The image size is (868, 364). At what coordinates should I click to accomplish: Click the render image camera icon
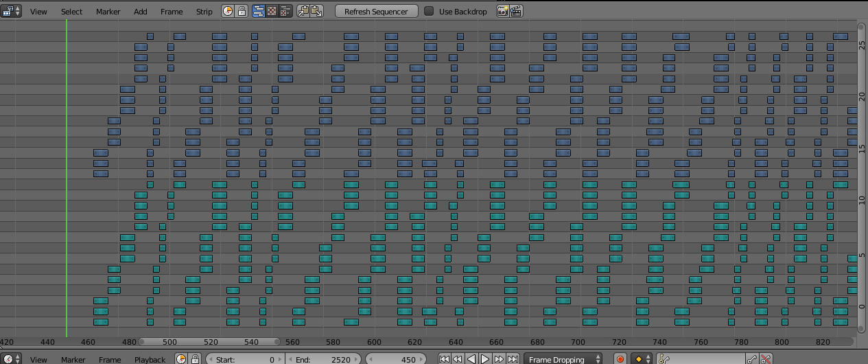point(502,11)
